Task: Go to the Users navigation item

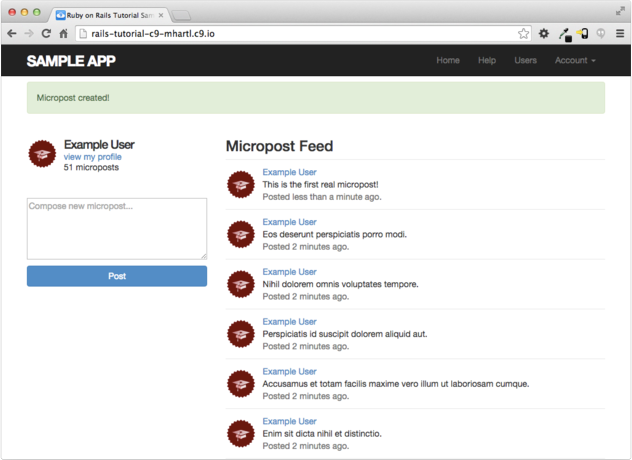Action: click(x=525, y=61)
